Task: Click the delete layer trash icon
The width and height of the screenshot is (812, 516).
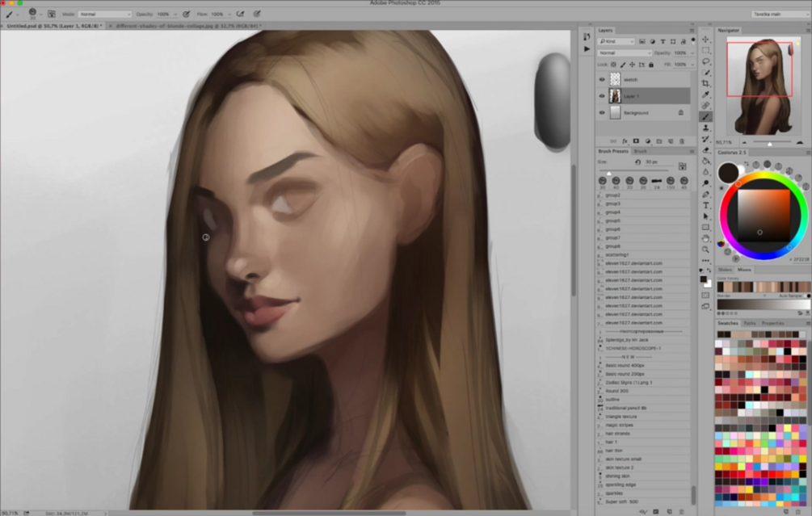Action: [x=683, y=141]
